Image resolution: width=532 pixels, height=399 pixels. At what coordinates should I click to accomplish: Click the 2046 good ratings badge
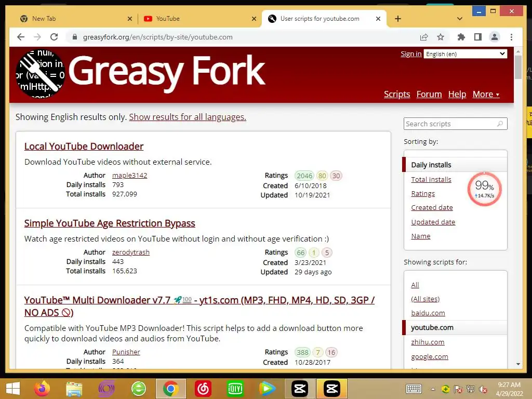[x=304, y=176]
